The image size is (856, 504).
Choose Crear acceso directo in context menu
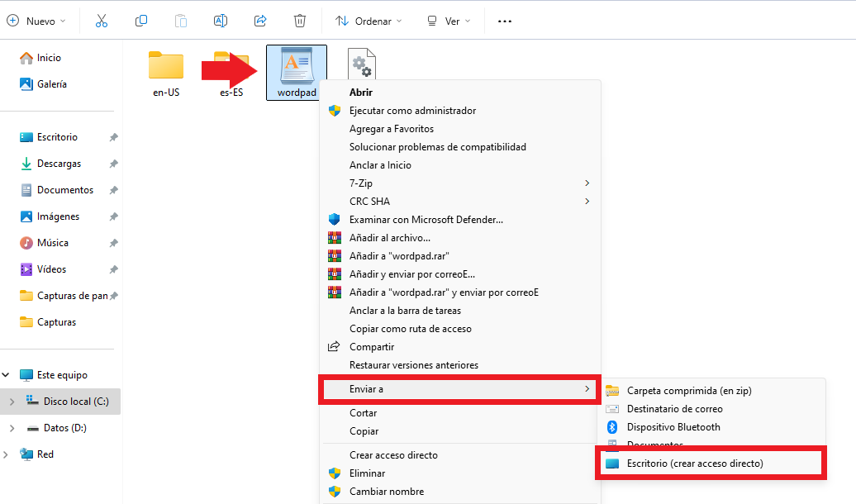click(459, 455)
